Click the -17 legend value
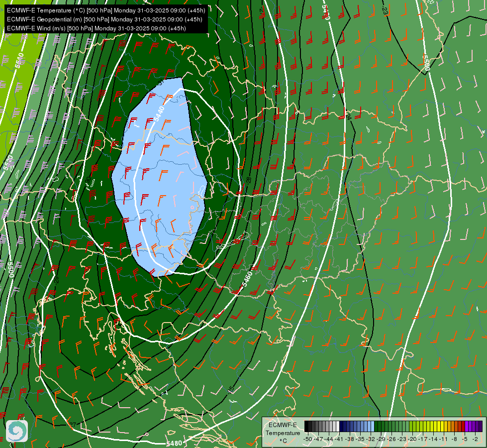The image size is (487, 448). (x=423, y=439)
